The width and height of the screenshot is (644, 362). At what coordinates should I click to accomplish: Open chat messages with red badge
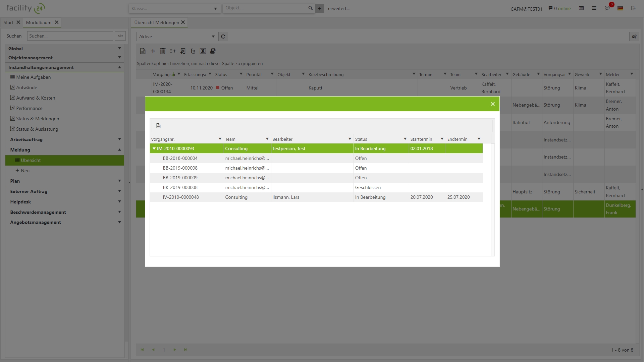607,8
